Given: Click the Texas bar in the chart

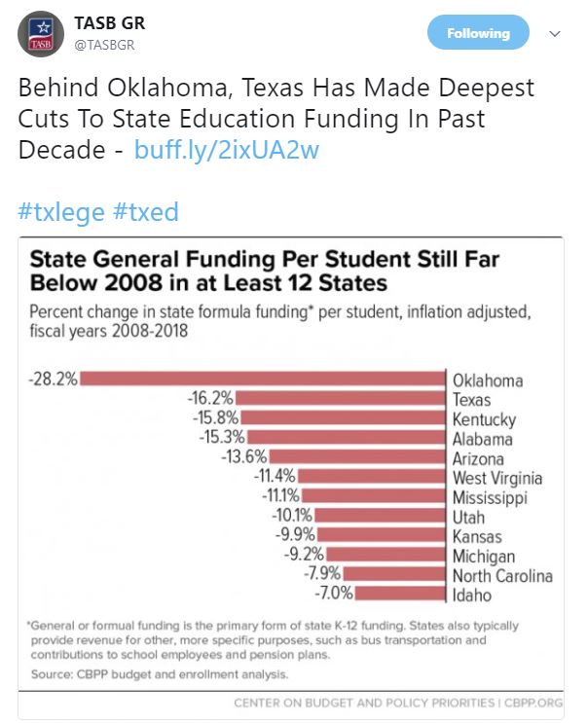Looking at the screenshot, I should (341, 399).
